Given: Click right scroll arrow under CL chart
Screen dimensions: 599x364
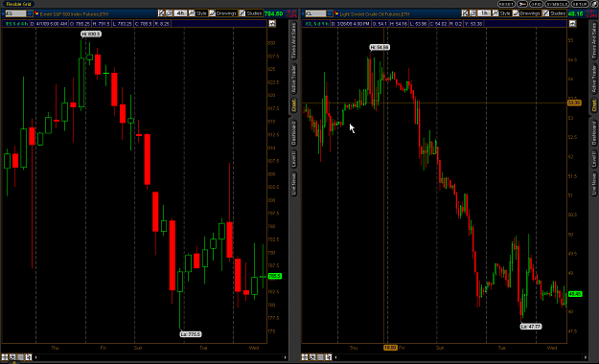Looking at the screenshot, I should coord(586,357).
